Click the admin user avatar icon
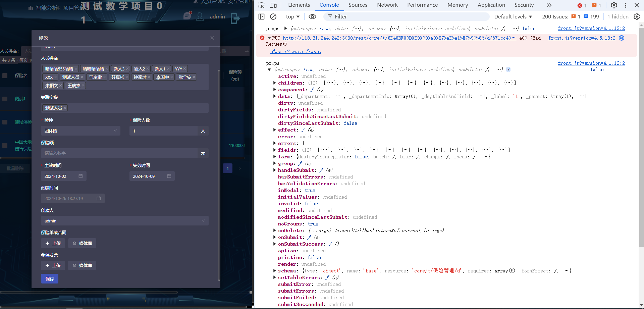644x309 pixels. (x=200, y=16)
